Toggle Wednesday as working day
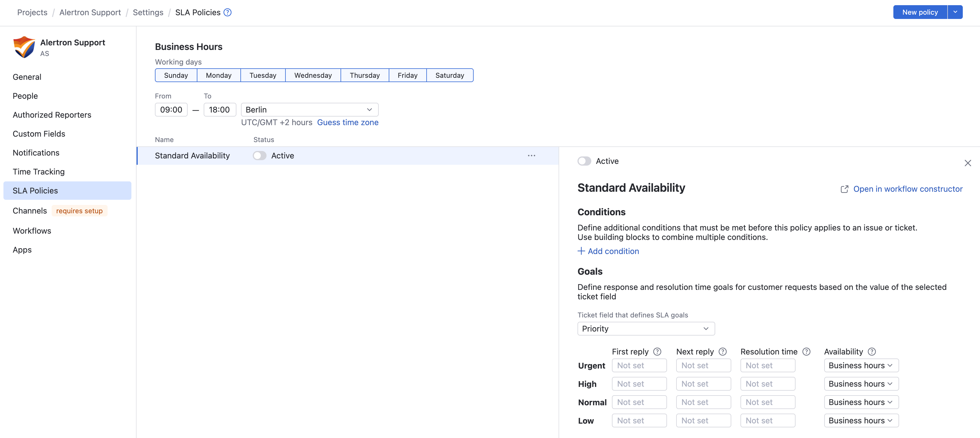 [313, 75]
